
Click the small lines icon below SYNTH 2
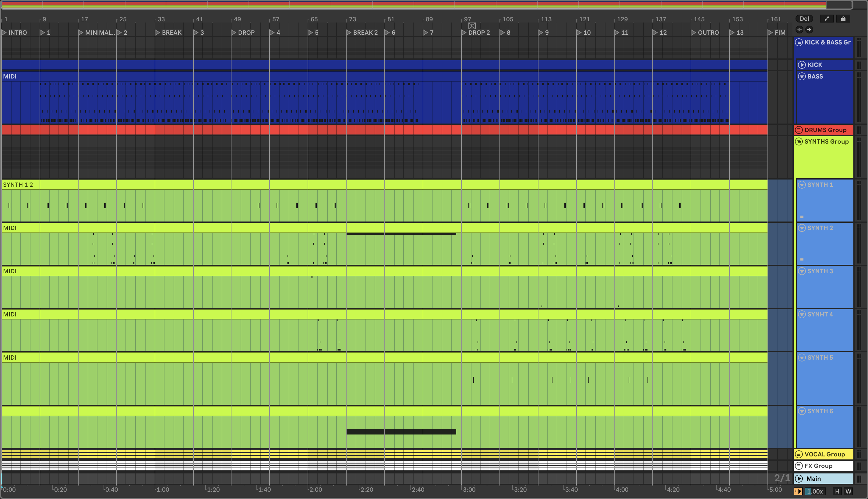tap(802, 260)
